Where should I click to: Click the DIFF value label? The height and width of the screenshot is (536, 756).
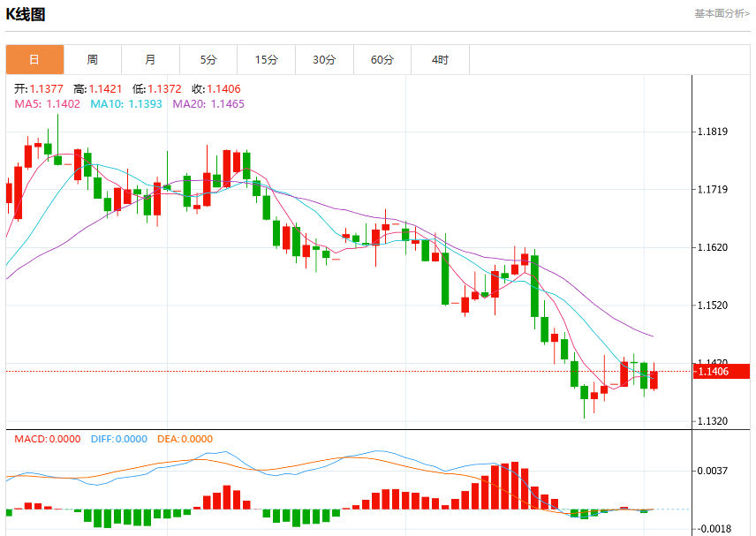119,439
